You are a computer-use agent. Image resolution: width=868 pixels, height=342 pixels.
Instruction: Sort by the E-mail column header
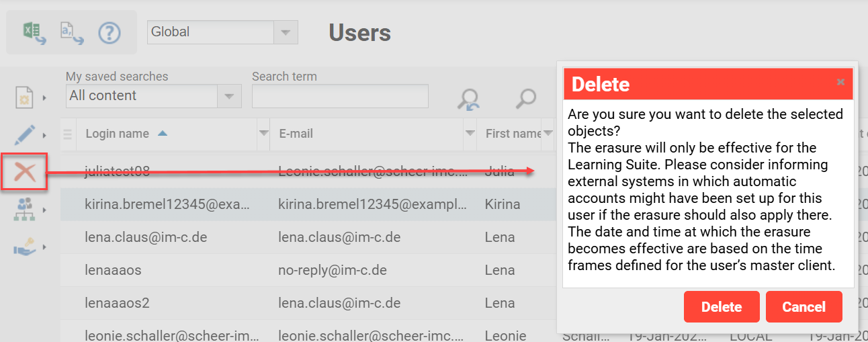(x=296, y=134)
